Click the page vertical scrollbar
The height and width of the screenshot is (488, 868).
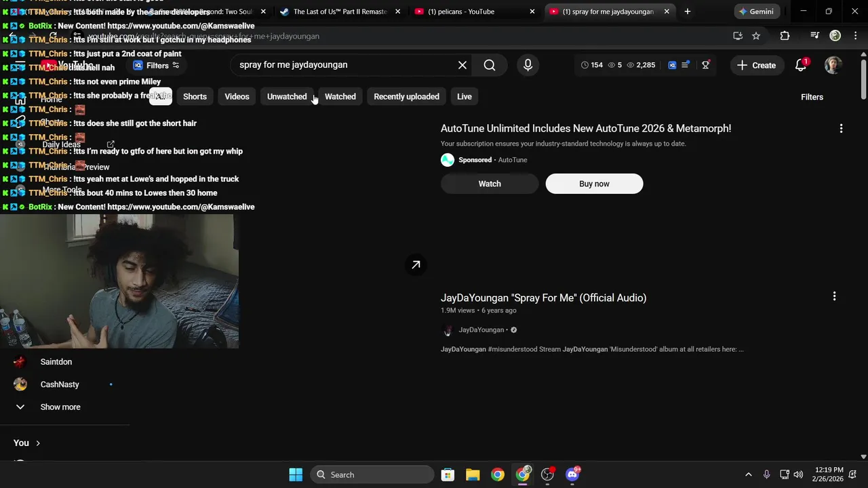pos(863,81)
